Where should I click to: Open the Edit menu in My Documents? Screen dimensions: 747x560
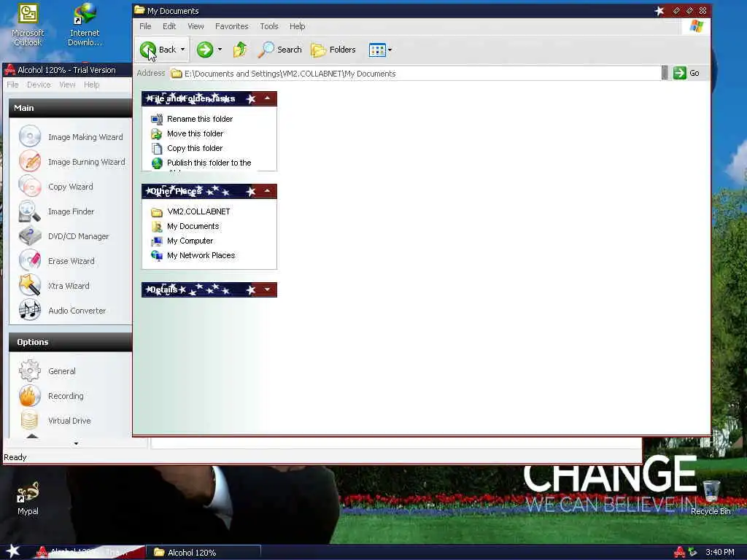(169, 26)
